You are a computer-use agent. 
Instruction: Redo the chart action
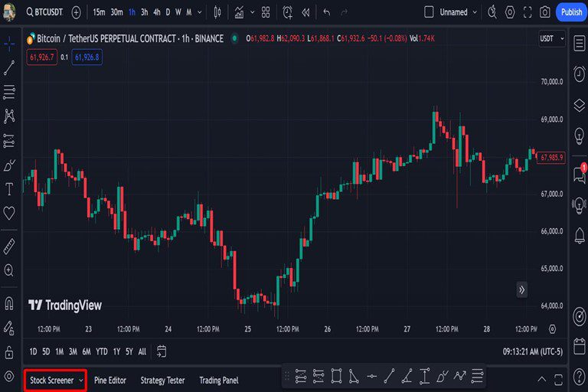(345, 12)
